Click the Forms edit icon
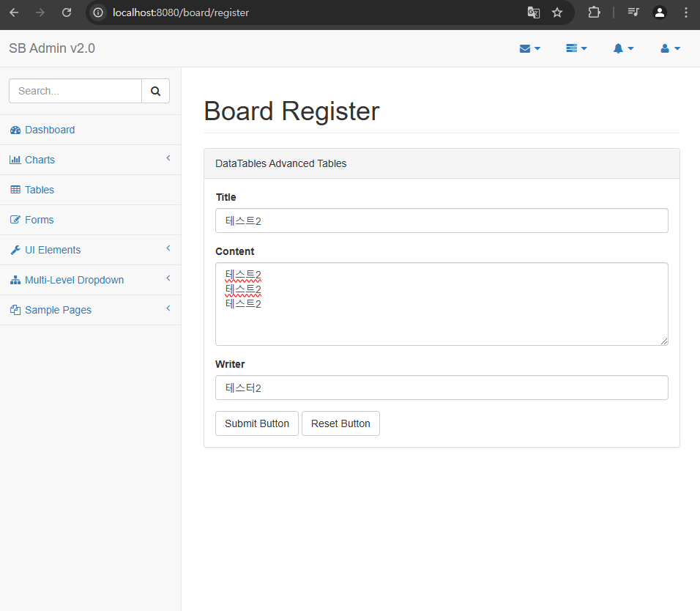The image size is (700, 611). pyautogui.click(x=15, y=220)
